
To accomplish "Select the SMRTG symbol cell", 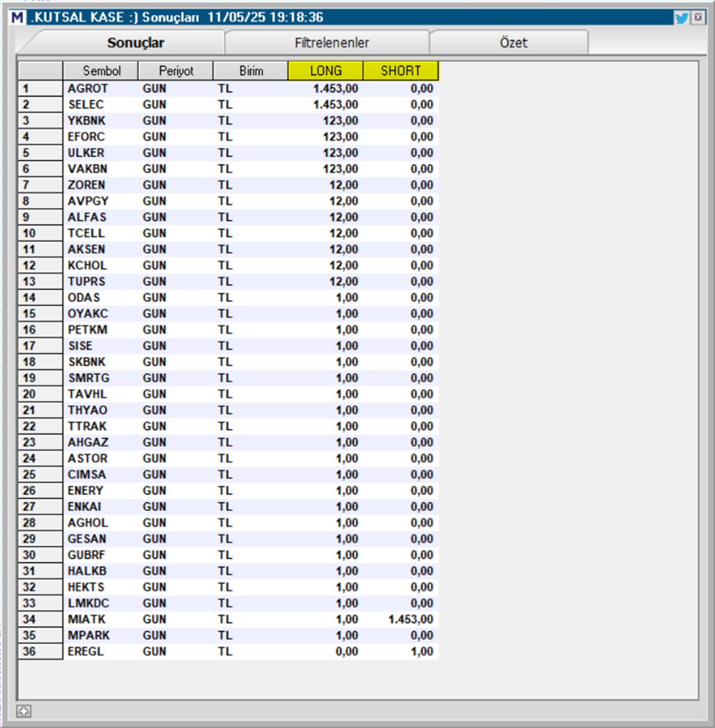I will (101, 378).
